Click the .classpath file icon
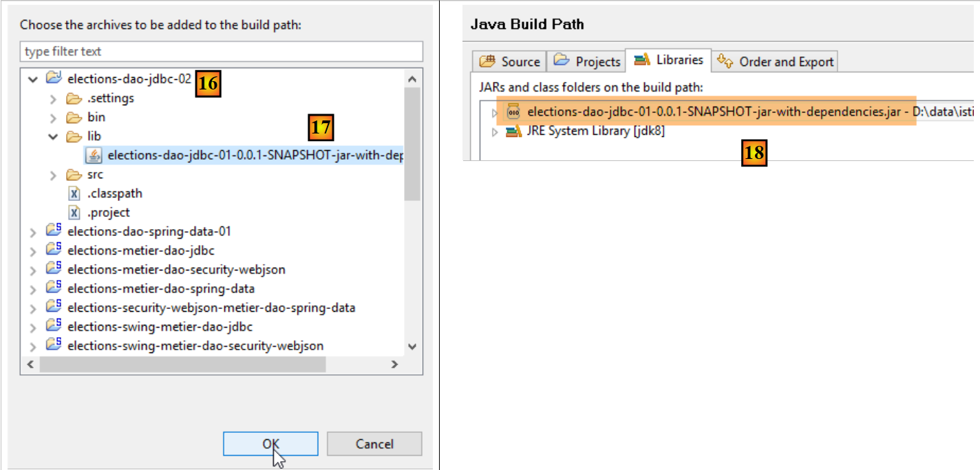Image resolution: width=980 pixels, height=470 pixels. pos(74,194)
